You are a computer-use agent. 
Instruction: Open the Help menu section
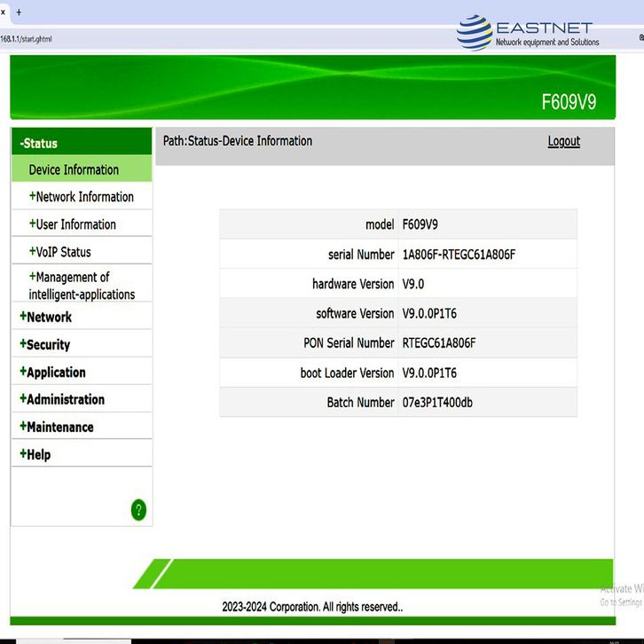(35, 454)
